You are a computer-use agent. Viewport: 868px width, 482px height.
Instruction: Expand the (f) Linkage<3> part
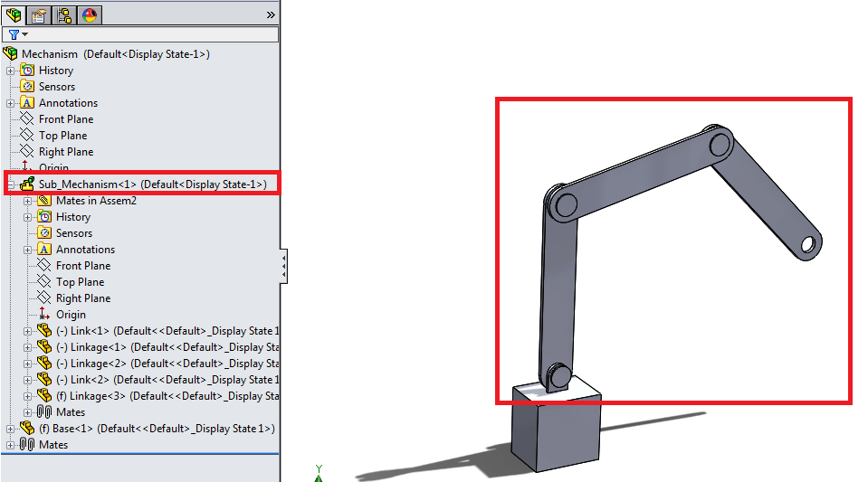(x=27, y=396)
